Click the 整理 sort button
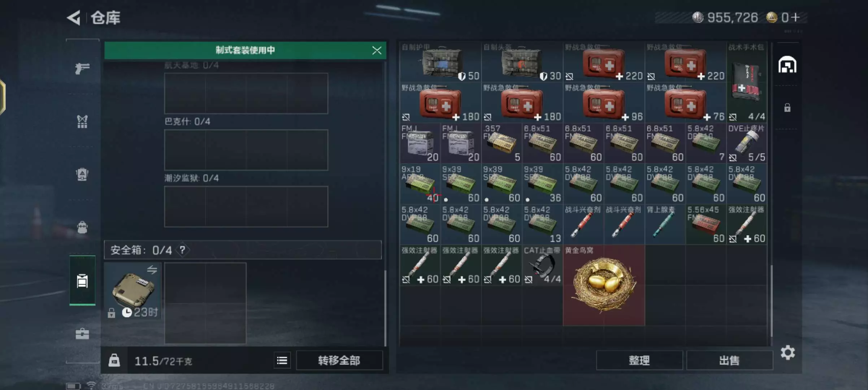 [639, 360]
